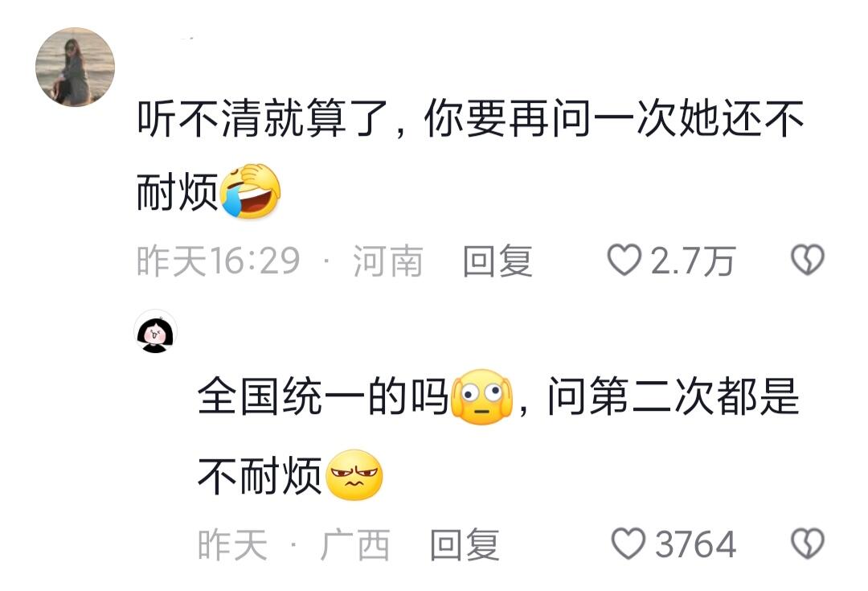This screenshot has width=868, height=591.
Task: Like the Henan comment with the heart icon
Action: [x=624, y=261]
